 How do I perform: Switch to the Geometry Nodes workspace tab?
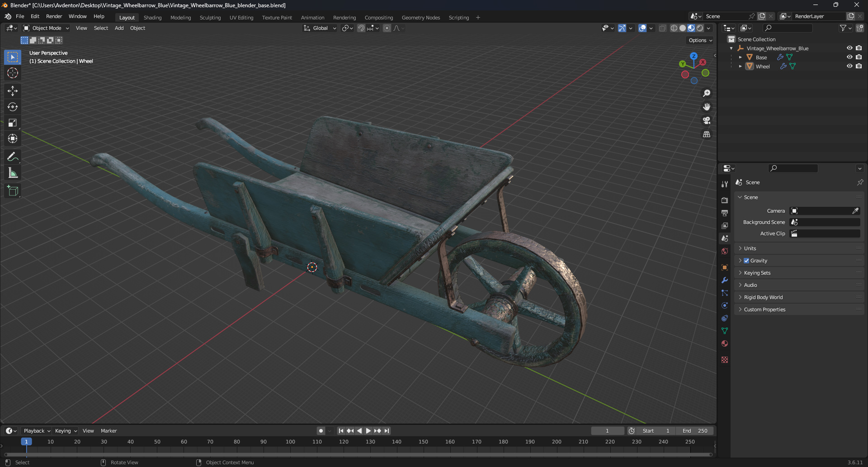421,18
